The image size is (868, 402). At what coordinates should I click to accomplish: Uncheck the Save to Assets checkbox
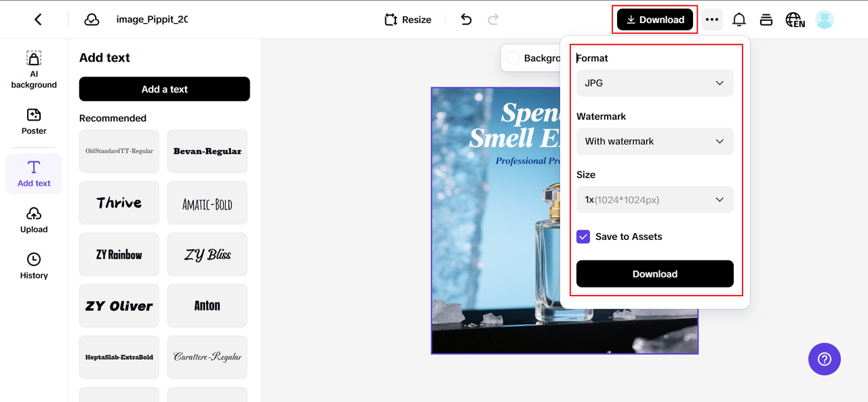583,237
